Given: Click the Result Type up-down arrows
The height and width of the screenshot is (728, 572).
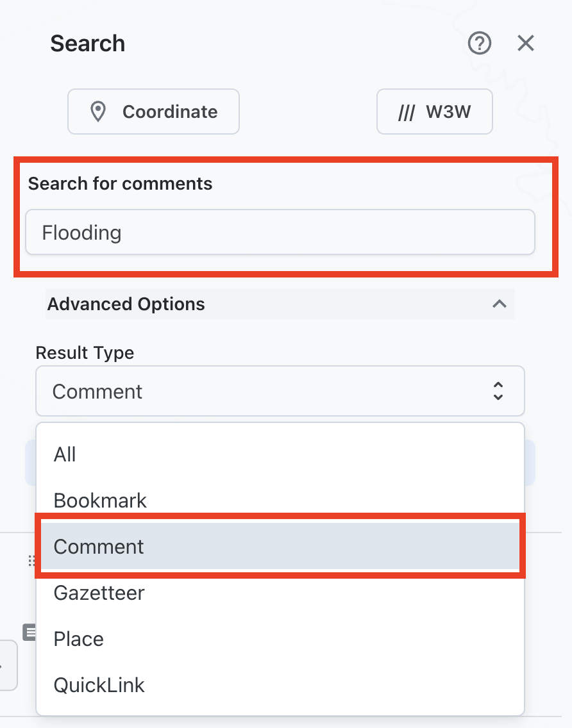Looking at the screenshot, I should pyautogui.click(x=498, y=391).
